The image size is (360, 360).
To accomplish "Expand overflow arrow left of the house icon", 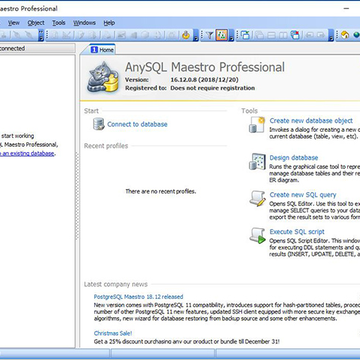I will [331, 35].
